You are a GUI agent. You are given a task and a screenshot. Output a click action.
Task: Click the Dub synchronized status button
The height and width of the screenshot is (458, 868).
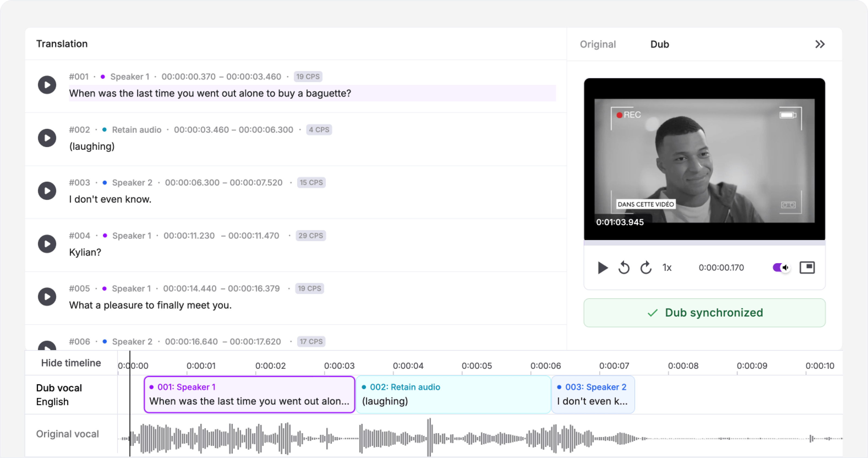704,313
